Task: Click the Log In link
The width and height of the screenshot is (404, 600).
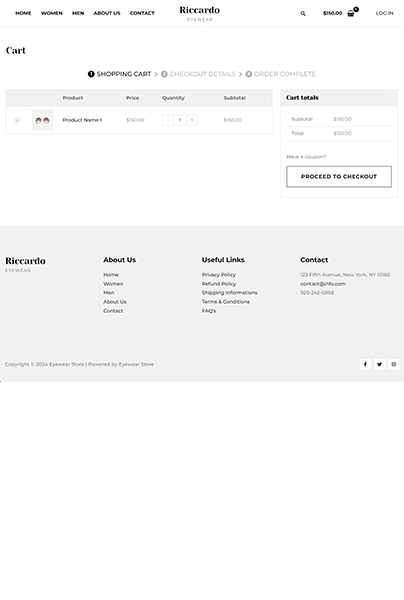Action: [384, 13]
